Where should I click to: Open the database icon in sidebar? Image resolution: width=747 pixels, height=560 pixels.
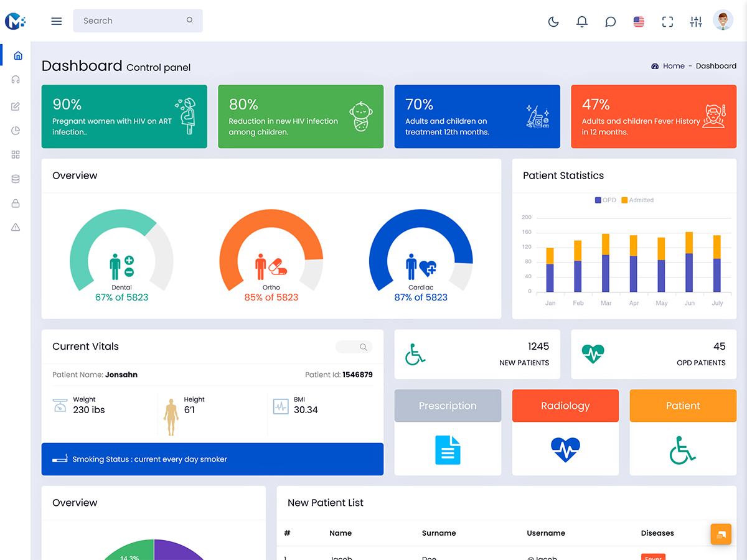[x=16, y=179]
